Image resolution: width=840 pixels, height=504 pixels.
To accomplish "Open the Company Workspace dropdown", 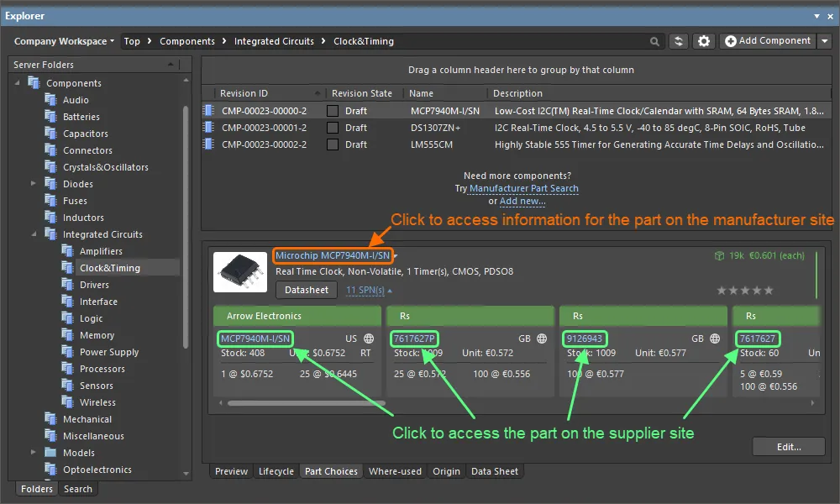I will [64, 41].
